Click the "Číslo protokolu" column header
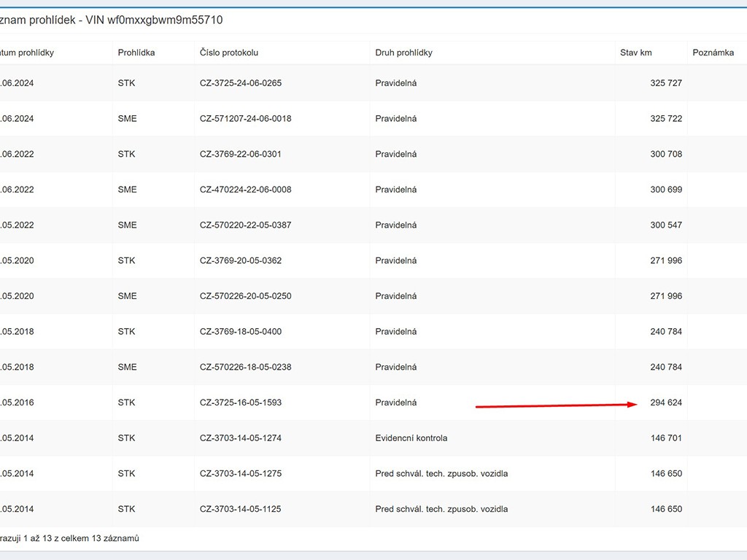The image size is (747, 560). point(229,52)
